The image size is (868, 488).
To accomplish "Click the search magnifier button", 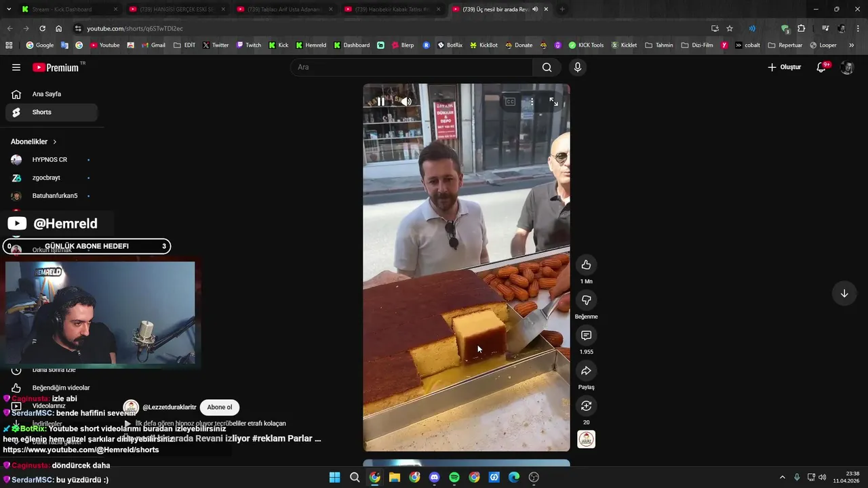I will tap(547, 67).
